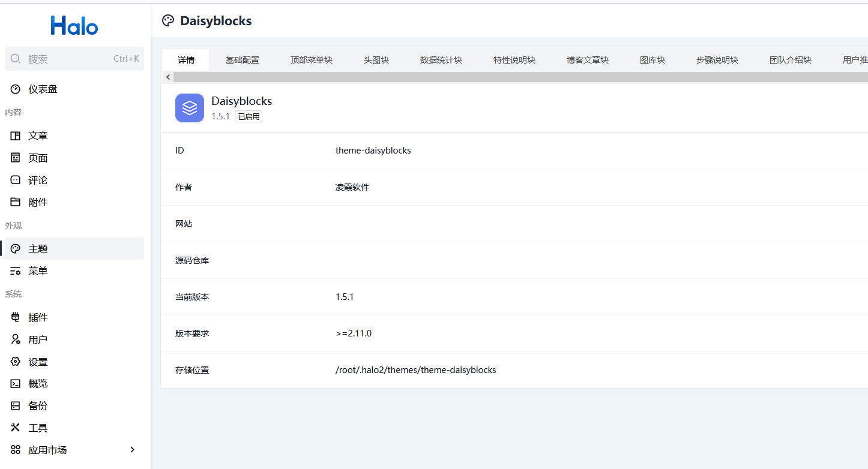This screenshot has width=868, height=469.
Task: Select 菜单 in the sidebar
Action: click(x=74, y=271)
